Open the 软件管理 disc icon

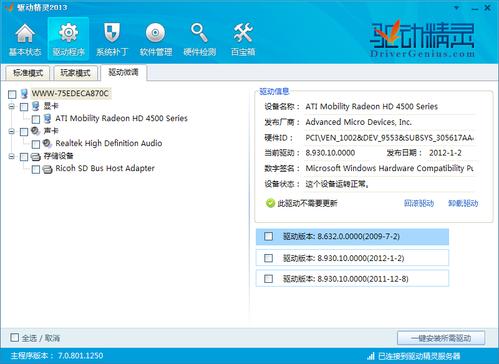click(155, 33)
